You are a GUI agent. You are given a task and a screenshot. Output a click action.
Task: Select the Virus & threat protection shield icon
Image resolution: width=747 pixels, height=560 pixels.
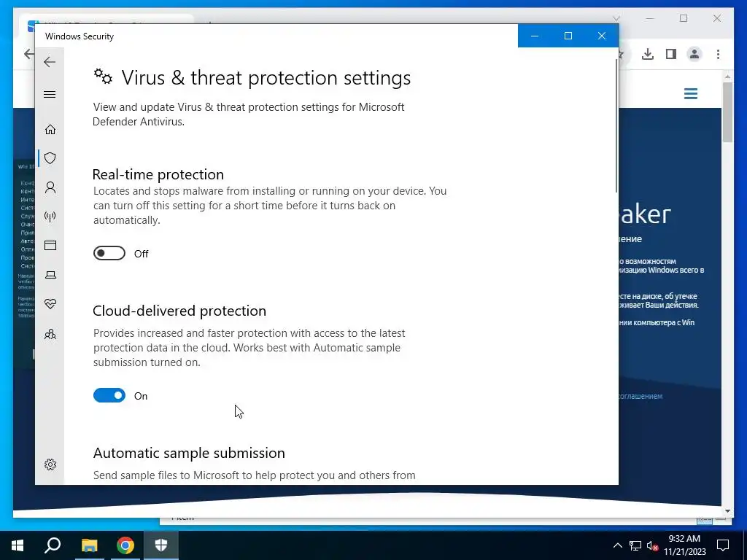tap(50, 158)
